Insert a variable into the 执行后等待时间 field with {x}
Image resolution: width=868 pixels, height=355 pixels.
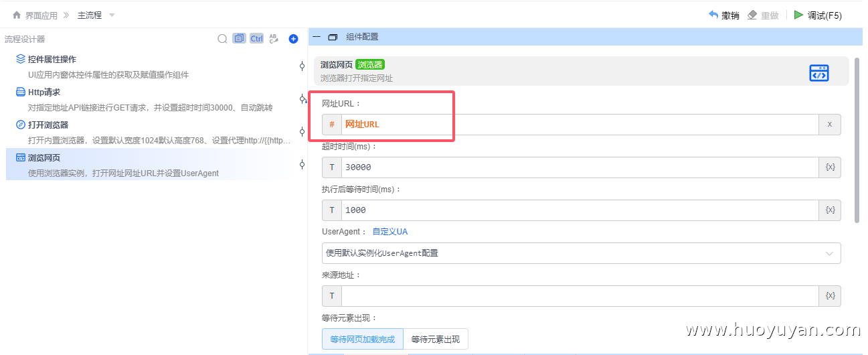[830, 210]
